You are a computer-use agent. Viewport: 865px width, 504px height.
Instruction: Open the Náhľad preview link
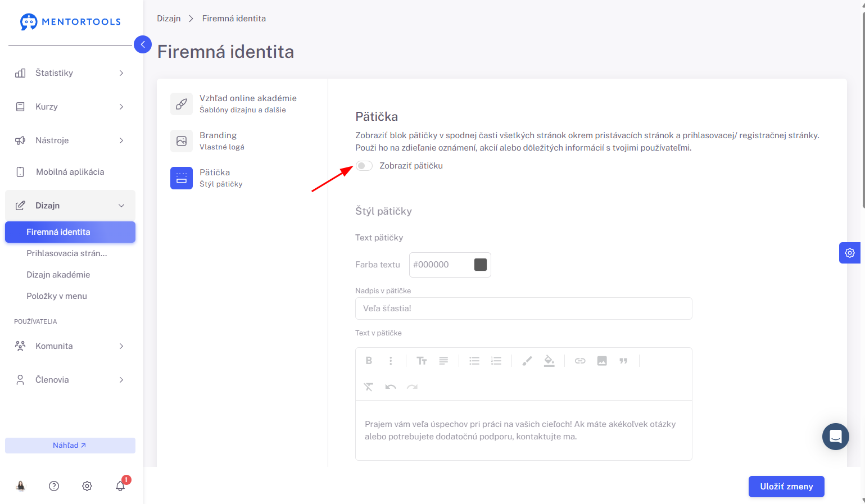pyautogui.click(x=70, y=446)
